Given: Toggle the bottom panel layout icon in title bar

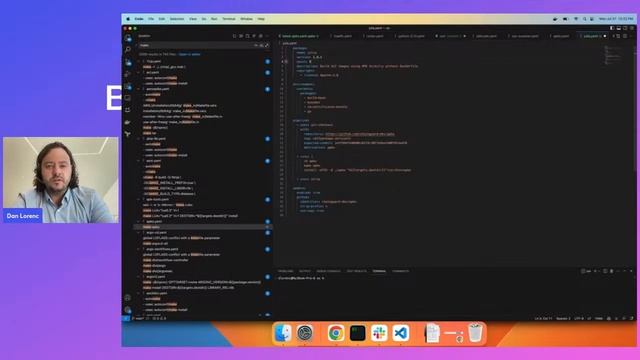Looking at the screenshot, I should click(618, 28).
